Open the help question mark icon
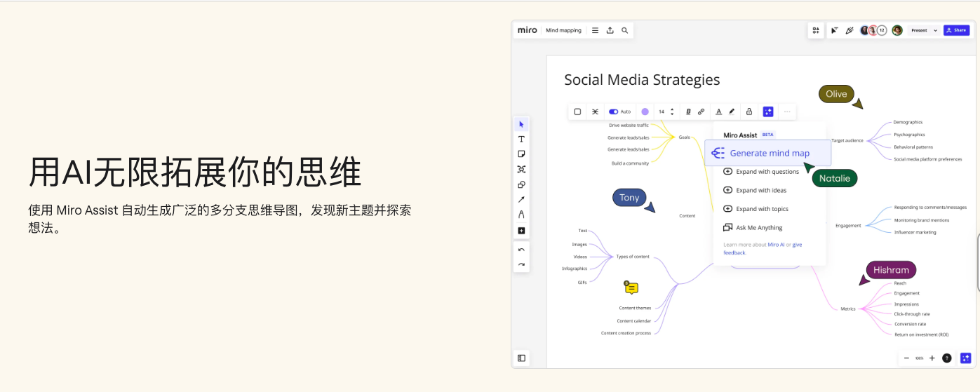This screenshot has height=392, width=980. (947, 358)
